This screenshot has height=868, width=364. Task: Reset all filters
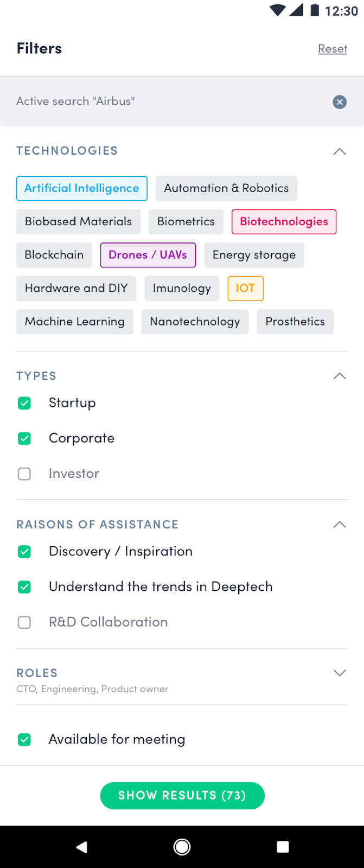click(x=332, y=49)
